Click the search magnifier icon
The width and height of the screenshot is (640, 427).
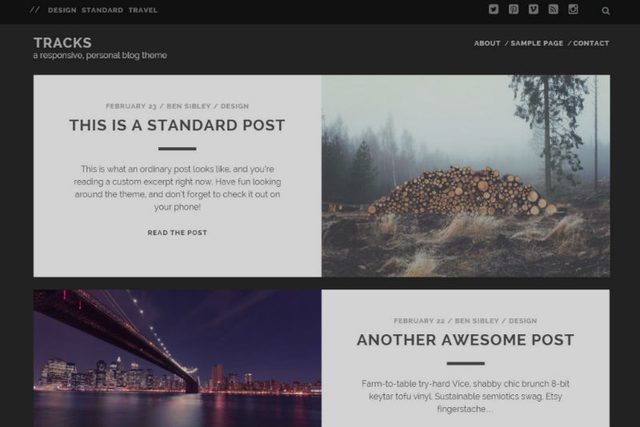pos(606,11)
